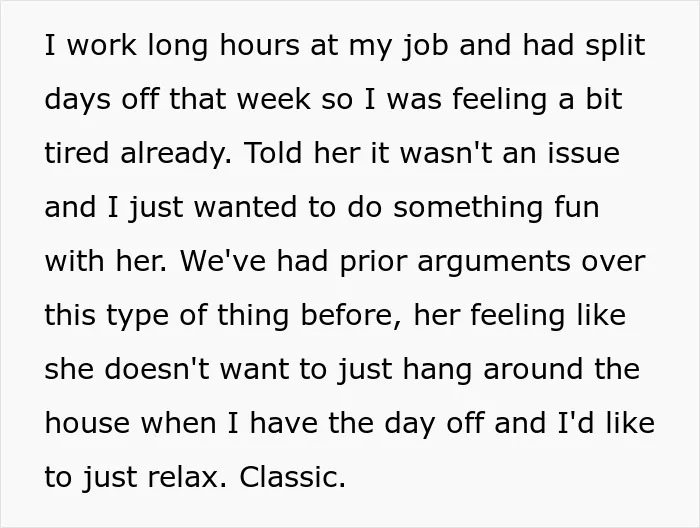
Task: Click the word "Classic." at the end
Action: pos(292,476)
